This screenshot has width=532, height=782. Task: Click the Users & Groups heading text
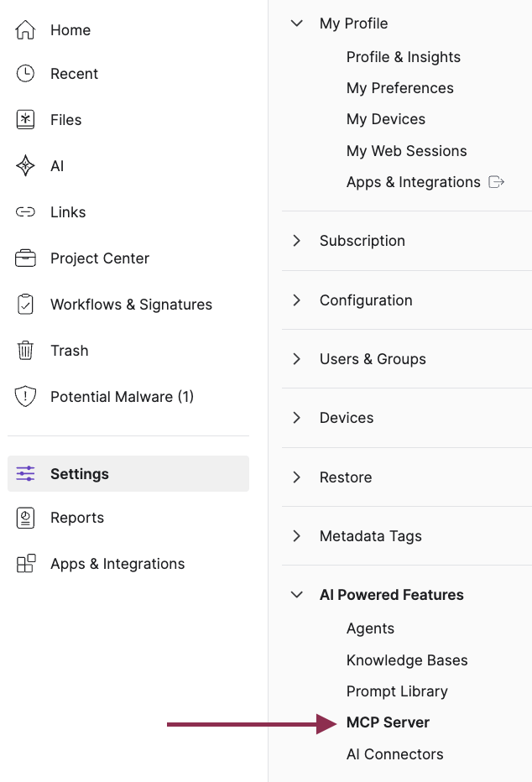373,359
